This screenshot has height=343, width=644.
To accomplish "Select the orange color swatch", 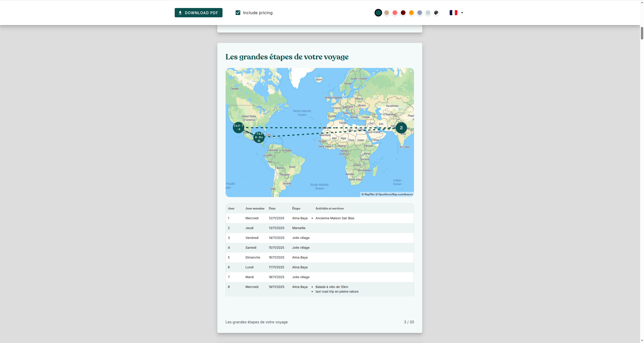I will pos(411,13).
